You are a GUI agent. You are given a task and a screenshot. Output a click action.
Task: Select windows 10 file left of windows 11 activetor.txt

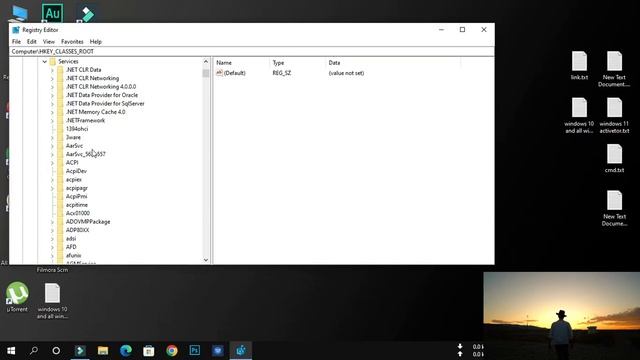click(579, 116)
